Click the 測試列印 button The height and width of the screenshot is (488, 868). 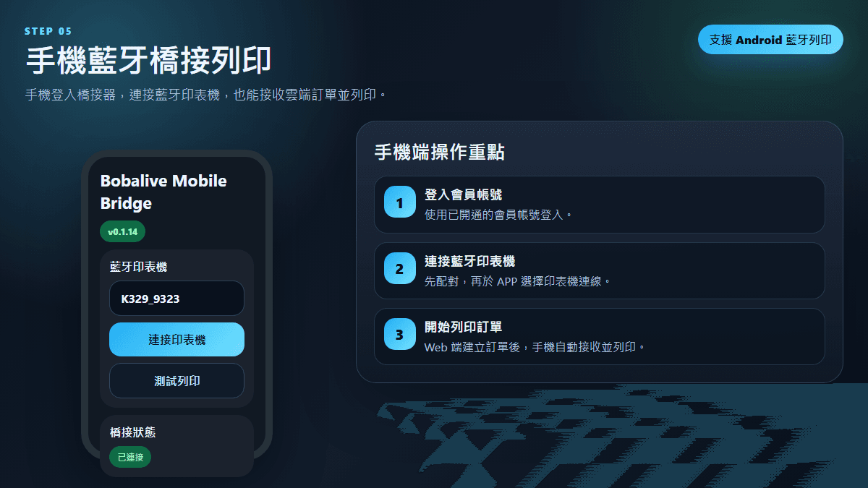point(176,381)
